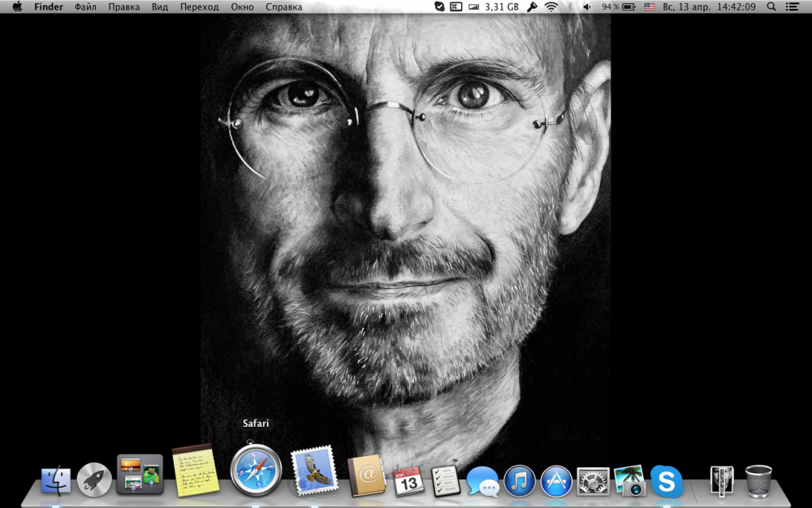Open System Preferences gear icon

pos(594,481)
